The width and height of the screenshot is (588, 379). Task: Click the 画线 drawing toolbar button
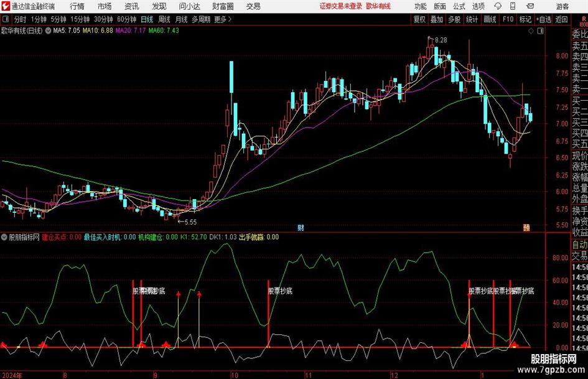pyautogui.click(x=490, y=19)
